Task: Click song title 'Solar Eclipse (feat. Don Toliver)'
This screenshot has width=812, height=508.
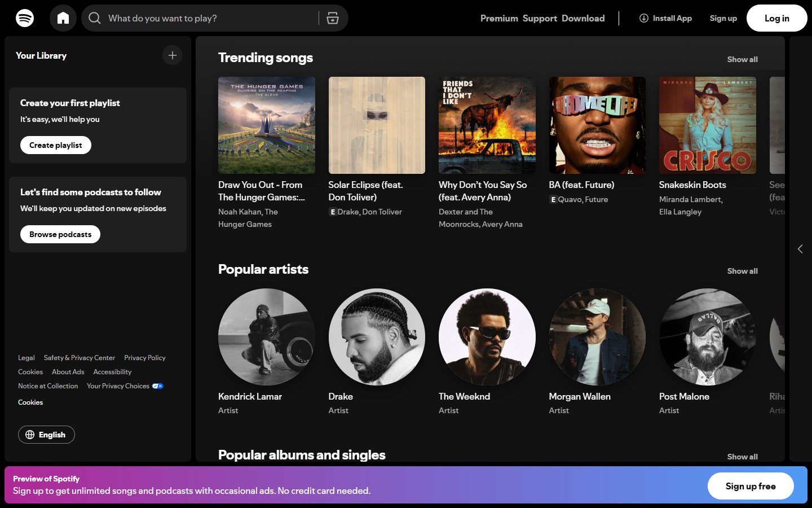Action: pyautogui.click(x=365, y=191)
